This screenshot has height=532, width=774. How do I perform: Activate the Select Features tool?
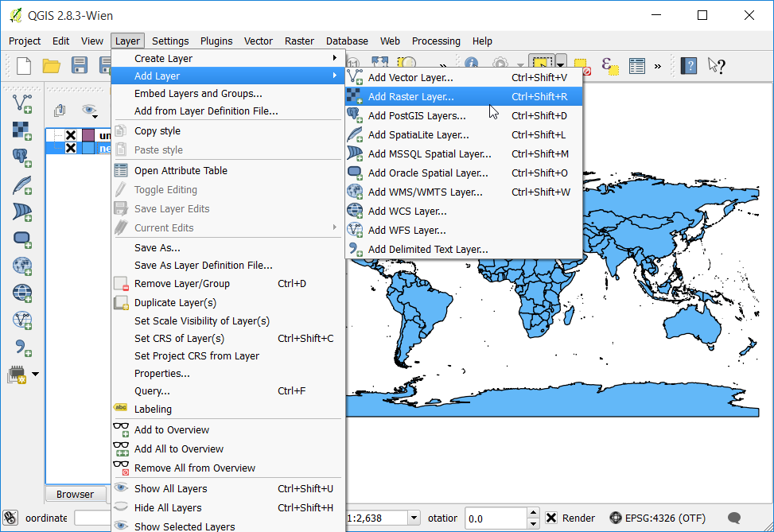542,64
